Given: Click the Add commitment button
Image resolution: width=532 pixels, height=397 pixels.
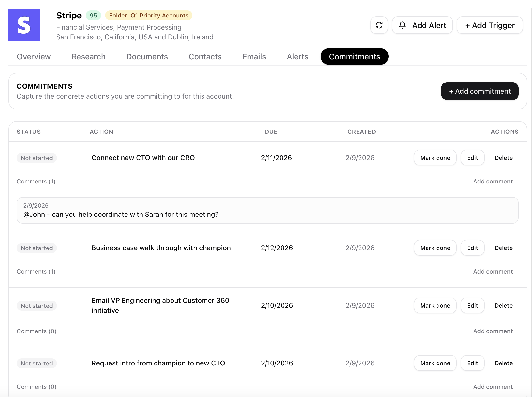Looking at the screenshot, I should pos(480,91).
